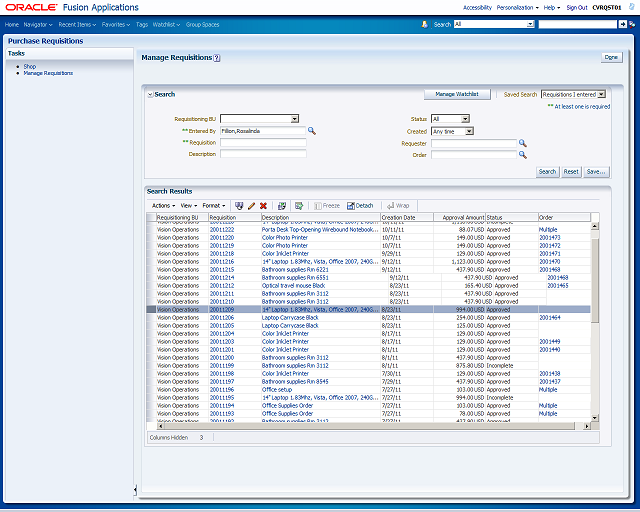
Task: Open the Recent Items menu
Action: click(x=77, y=24)
